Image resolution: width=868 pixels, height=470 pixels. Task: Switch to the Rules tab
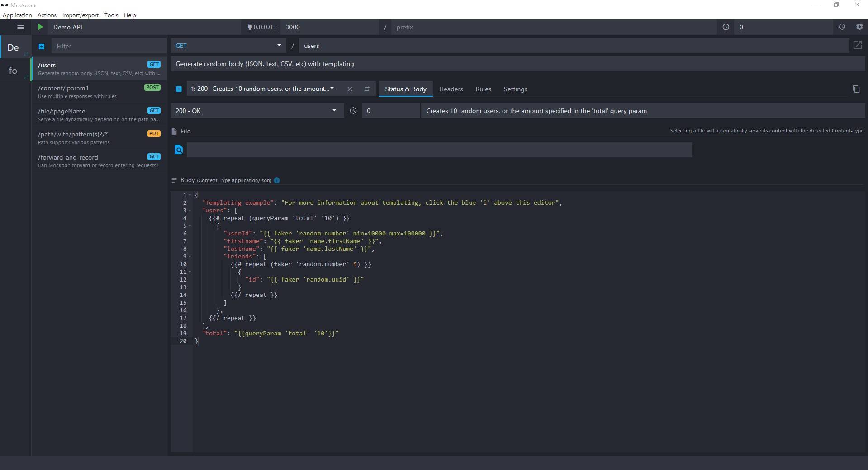coord(483,89)
